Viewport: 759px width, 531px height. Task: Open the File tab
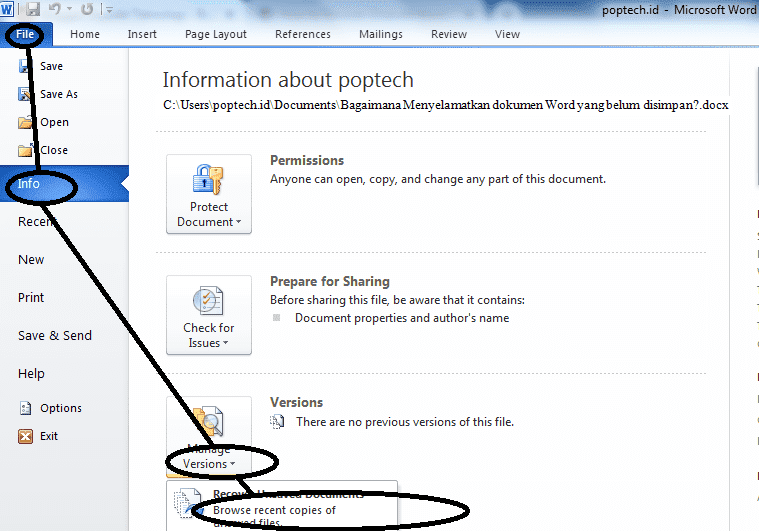tap(25, 34)
